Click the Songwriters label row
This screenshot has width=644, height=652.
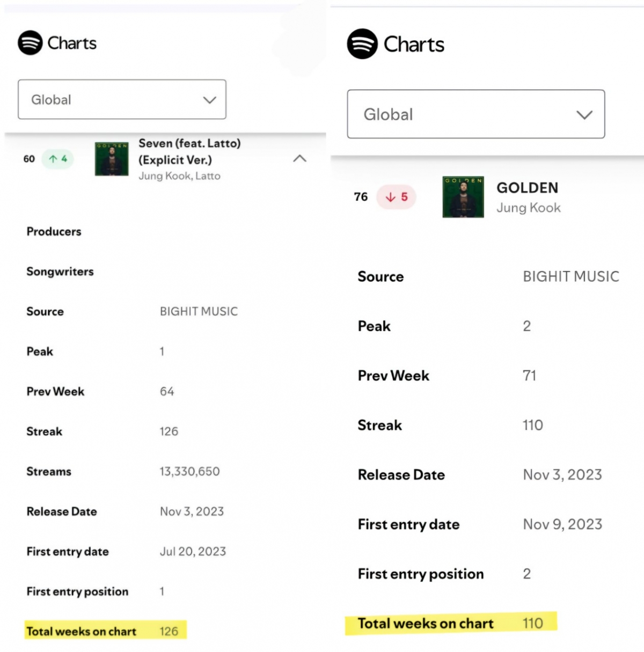[x=60, y=272]
